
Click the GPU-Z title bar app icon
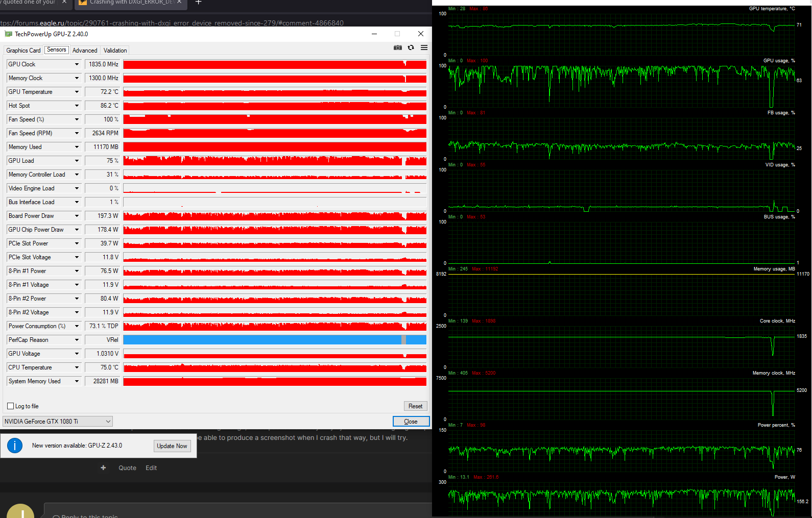pos(8,34)
